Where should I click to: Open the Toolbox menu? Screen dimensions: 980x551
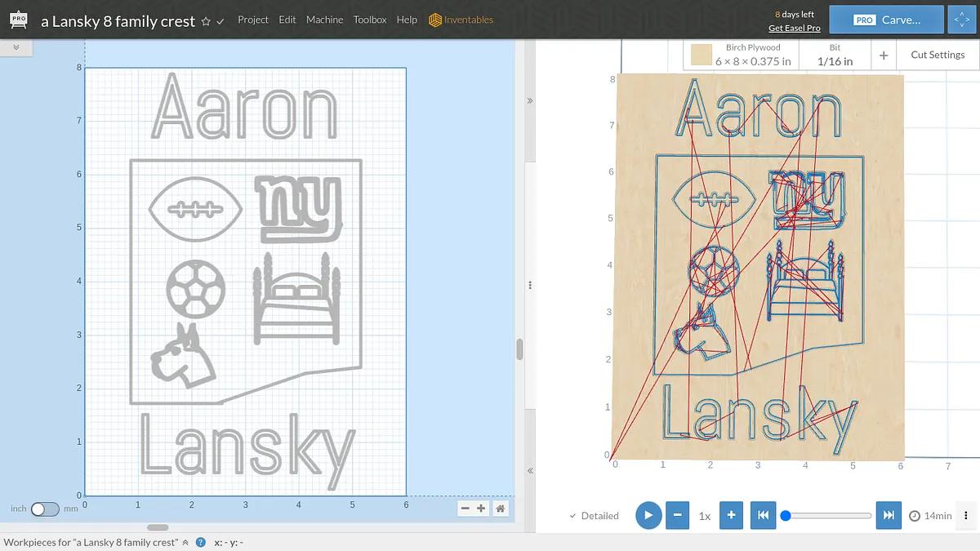[x=370, y=20]
